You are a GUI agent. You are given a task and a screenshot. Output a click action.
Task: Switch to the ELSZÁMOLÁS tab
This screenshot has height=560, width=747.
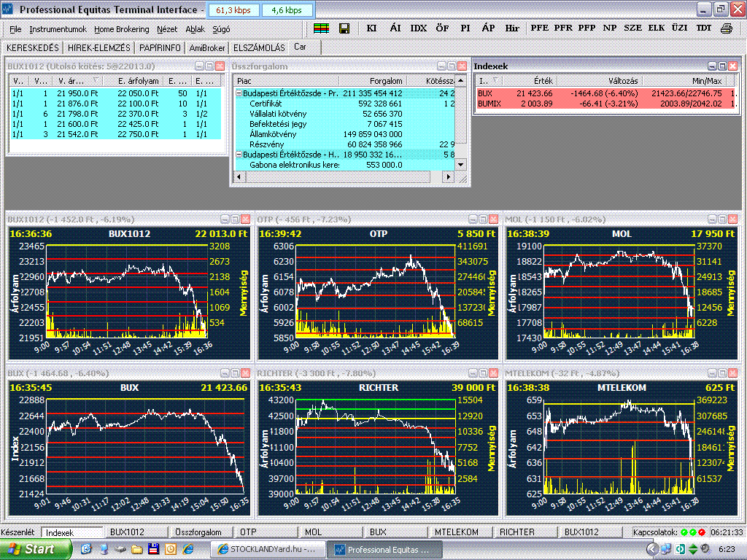tap(259, 47)
